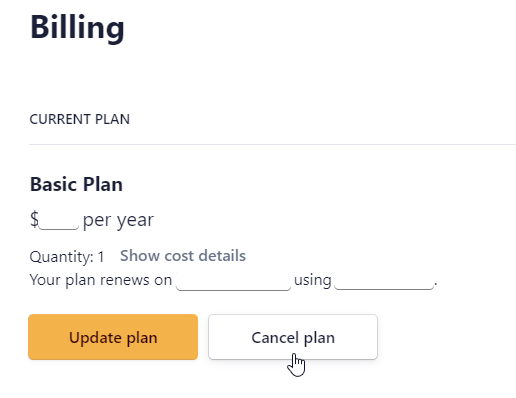Viewport: 516px width, 398px height.
Task: Click the word "cost" in cost details link
Action: [x=179, y=256]
